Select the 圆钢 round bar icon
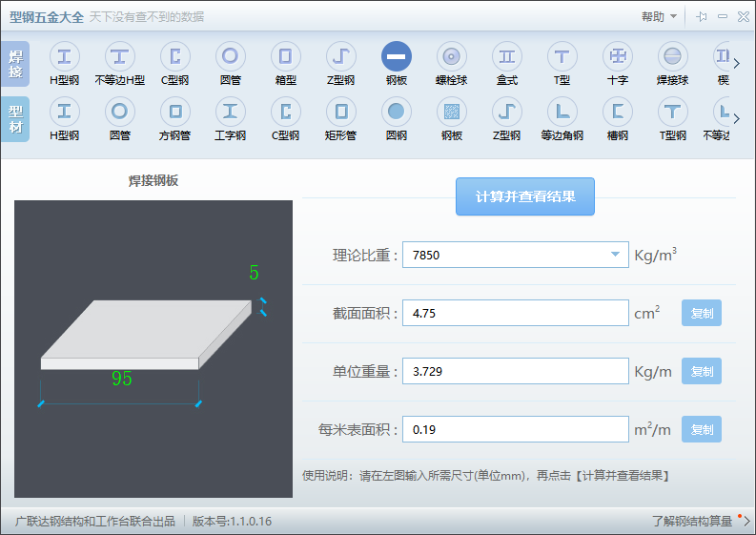The width and height of the screenshot is (756, 535). click(x=397, y=112)
